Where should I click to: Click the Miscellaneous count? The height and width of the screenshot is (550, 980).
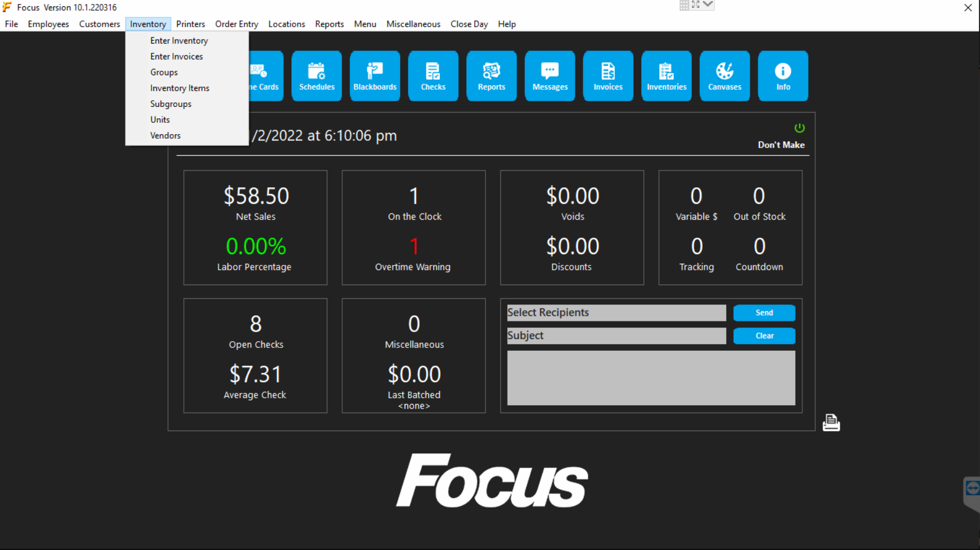(414, 324)
